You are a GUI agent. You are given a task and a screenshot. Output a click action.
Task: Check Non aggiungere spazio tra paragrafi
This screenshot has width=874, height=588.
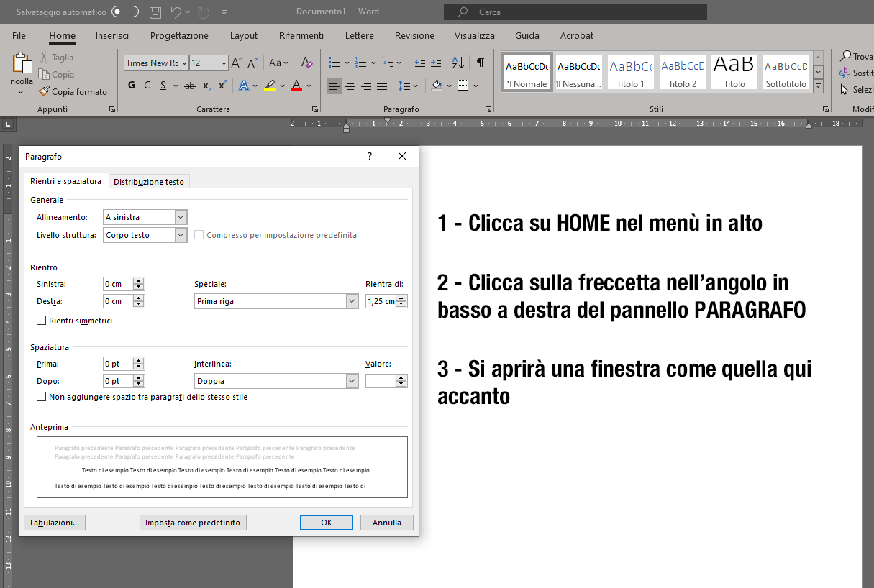coord(42,397)
